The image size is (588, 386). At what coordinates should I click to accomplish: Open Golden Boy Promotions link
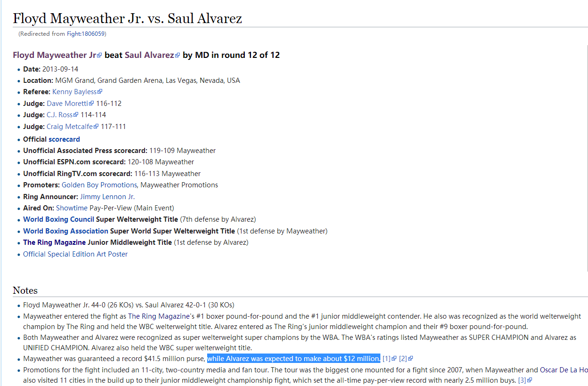[x=99, y=185]
